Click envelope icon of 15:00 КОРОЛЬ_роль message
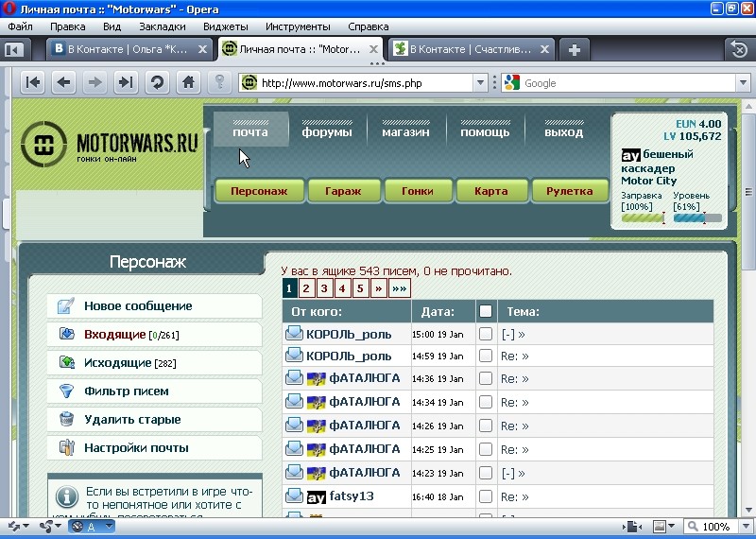Image resolution: width=756 pixels, height=539 pixels. [x=294, y=333]
